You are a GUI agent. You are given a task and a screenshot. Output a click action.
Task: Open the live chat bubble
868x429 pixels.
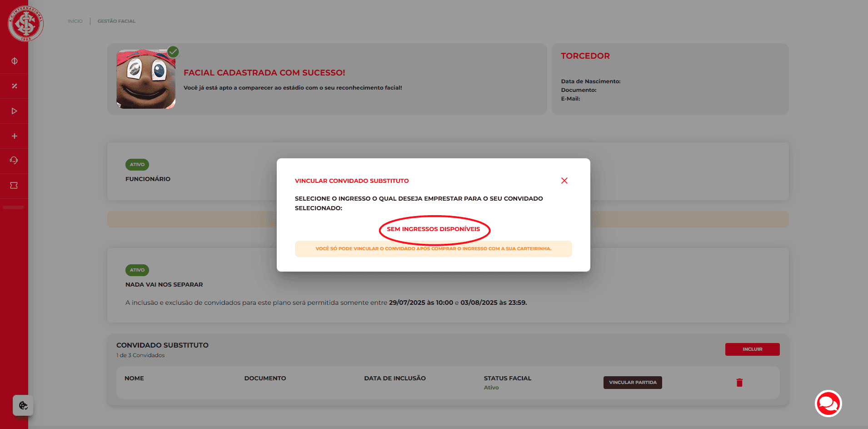(x=828, y=404)
